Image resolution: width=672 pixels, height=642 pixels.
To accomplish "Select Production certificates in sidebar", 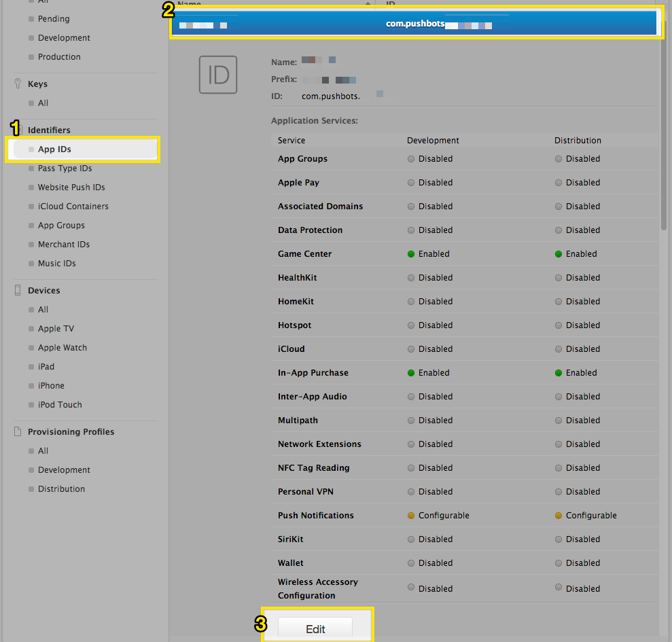I will point(59,57).
